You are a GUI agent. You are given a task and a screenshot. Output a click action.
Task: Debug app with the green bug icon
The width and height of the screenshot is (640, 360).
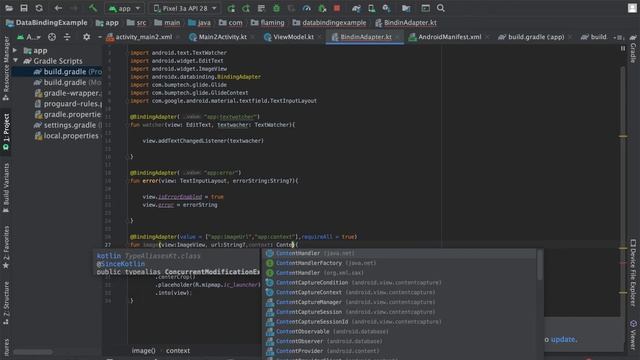click(276, 8)
